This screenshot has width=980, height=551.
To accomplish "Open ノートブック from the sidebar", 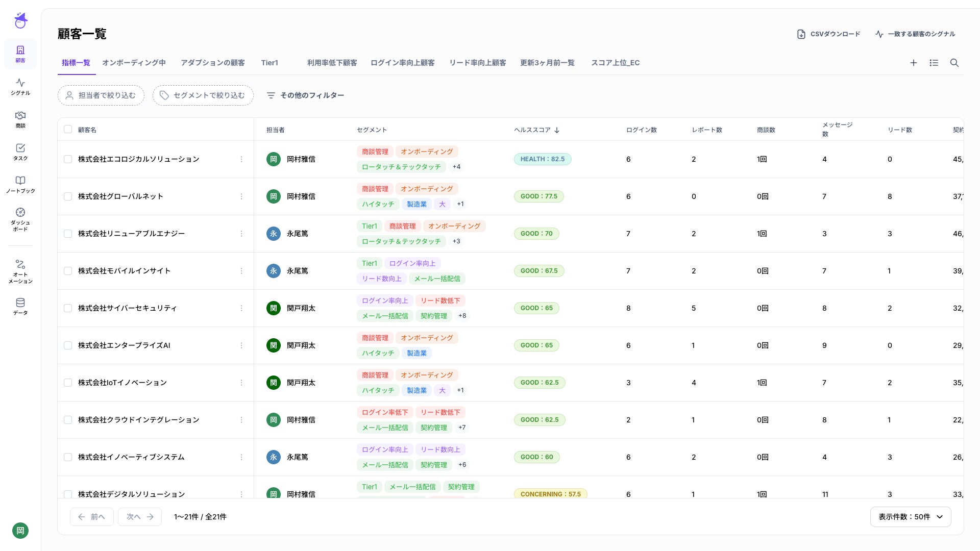I will 20,184.
